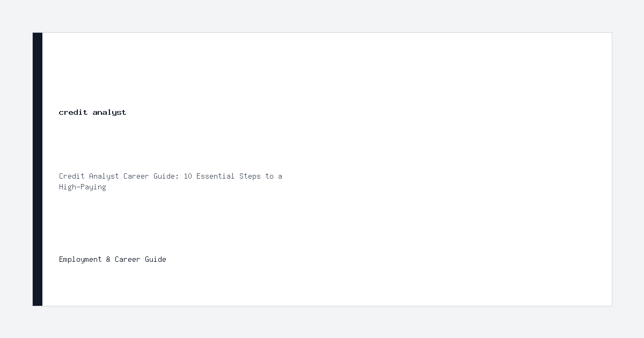Click the word 'Steps' in the description

click(x=250, y=176)
